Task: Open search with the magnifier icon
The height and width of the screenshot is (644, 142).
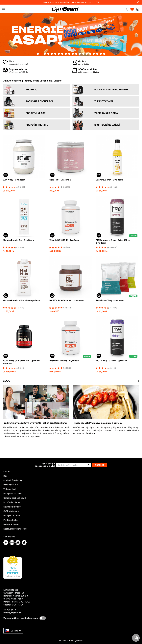Action: pos(126,9)
